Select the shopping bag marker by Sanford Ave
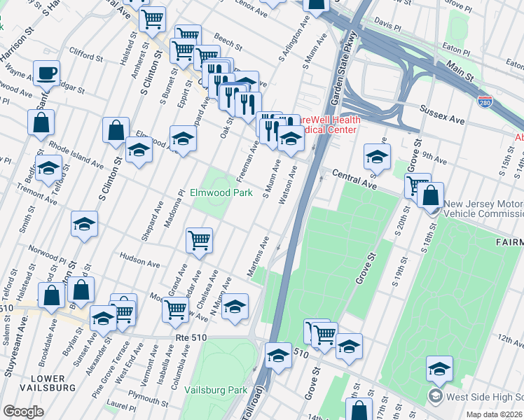 pyautogui.click(x=41, y=123)
